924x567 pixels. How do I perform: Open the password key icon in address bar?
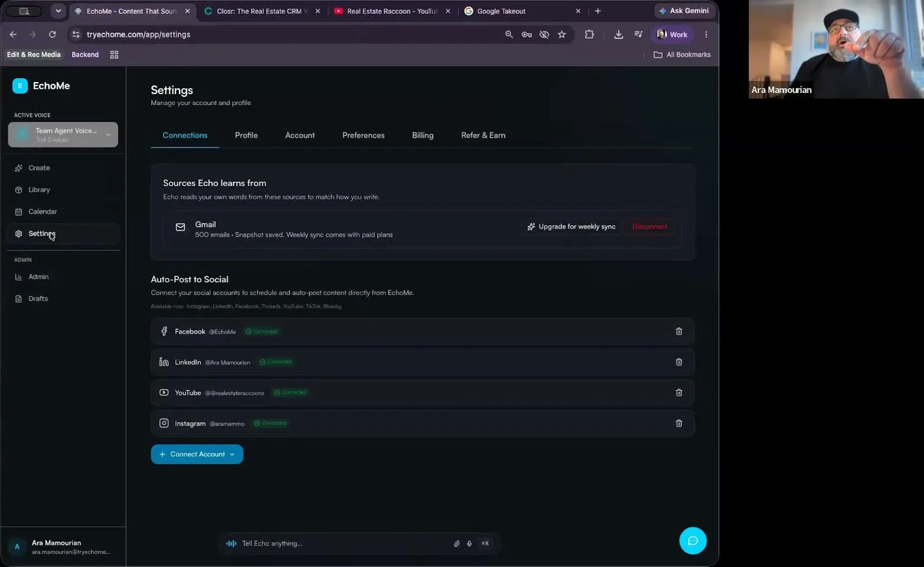point(526,35)
